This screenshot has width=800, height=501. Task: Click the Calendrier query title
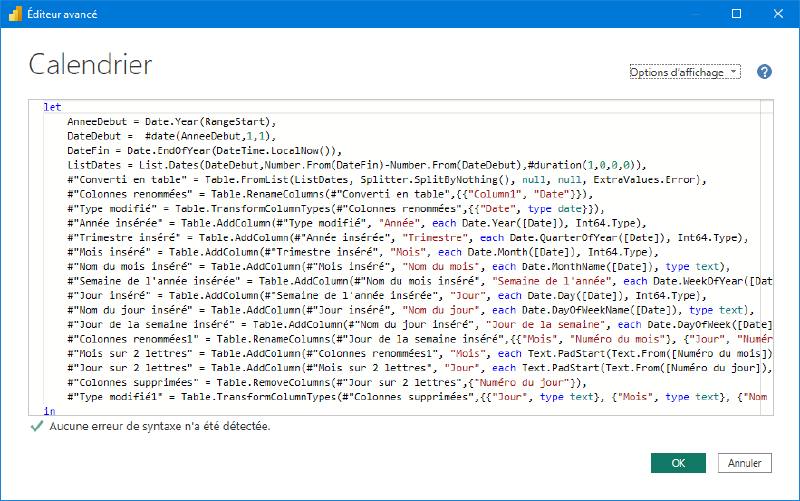pos(90,65)
